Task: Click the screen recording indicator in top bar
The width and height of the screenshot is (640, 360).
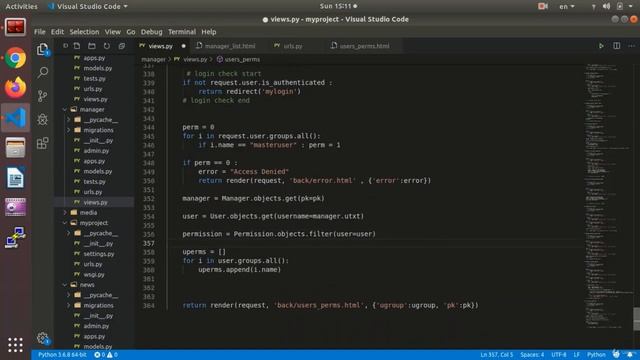Action: 542,6
